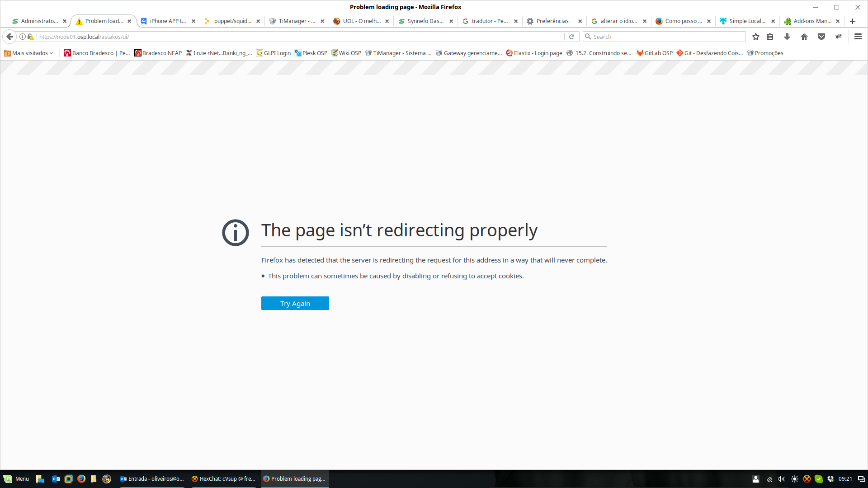Open Wiki OSP bookmark
The height and width of the screenshot is (488, 868).
tap(346, 53)
